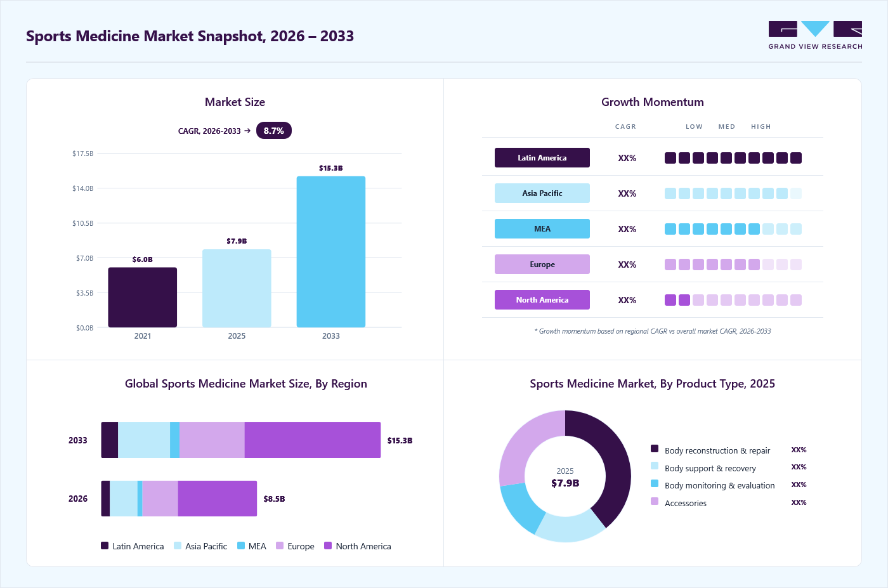Click the $6.0B label above 2021 bar

tap(143, 259)
